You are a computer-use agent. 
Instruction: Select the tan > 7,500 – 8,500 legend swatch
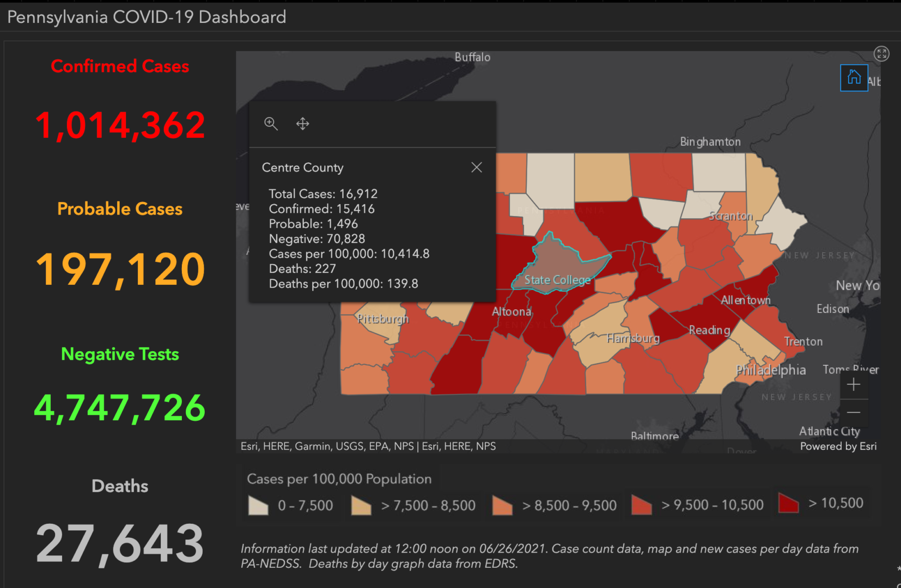tap(361, 505)
